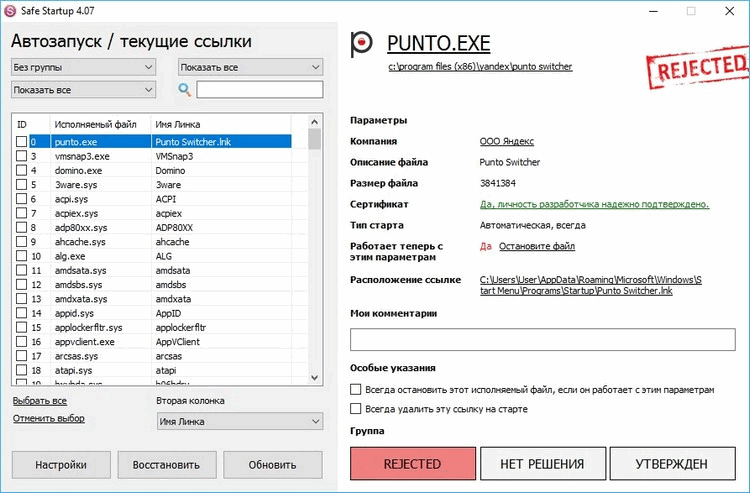Select the 'atapi.sys' list row
The height and width of the screenshot is (494, 750).
[153, 371]
